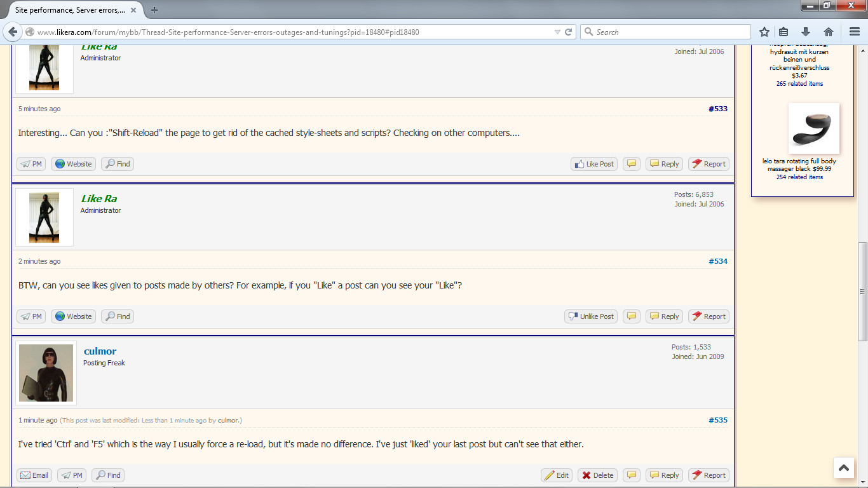Click the scroll-to-top arrow button

pos(843,468)
